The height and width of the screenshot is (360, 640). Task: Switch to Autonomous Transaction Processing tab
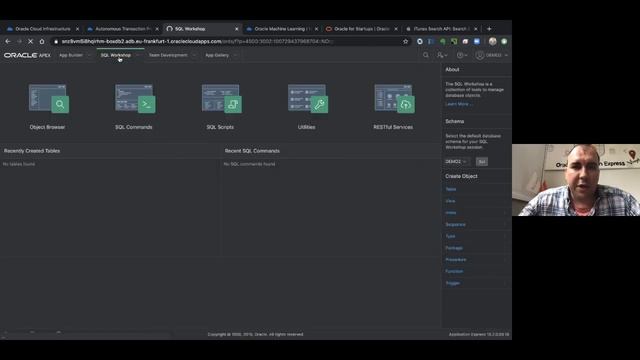(122, 29)
